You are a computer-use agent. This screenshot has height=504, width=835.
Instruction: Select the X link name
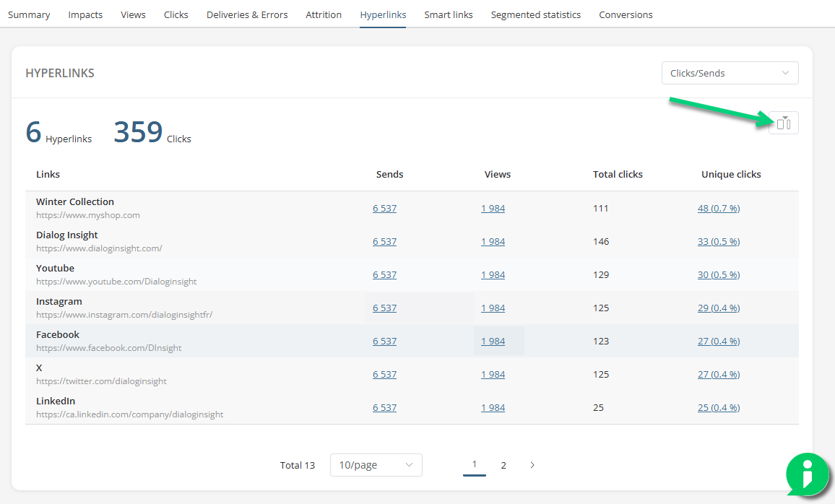(39, 368)
